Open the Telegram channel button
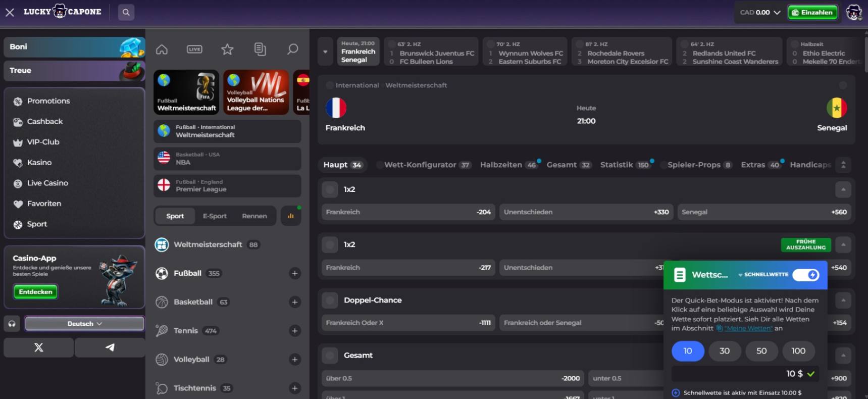Image resolution: width=868 pixels, height=399 pixels. [110, 347]
